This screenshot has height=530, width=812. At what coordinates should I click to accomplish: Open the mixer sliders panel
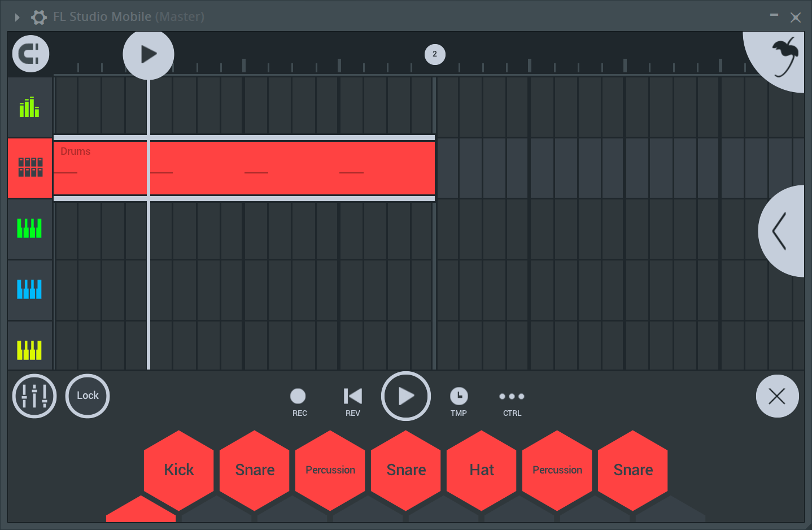click(34, 396)
